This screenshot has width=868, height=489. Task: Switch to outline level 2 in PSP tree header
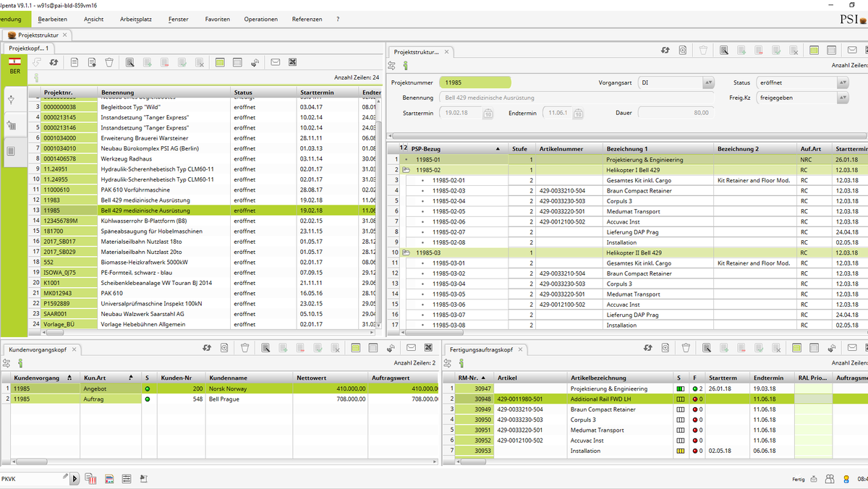pos(405,148)
